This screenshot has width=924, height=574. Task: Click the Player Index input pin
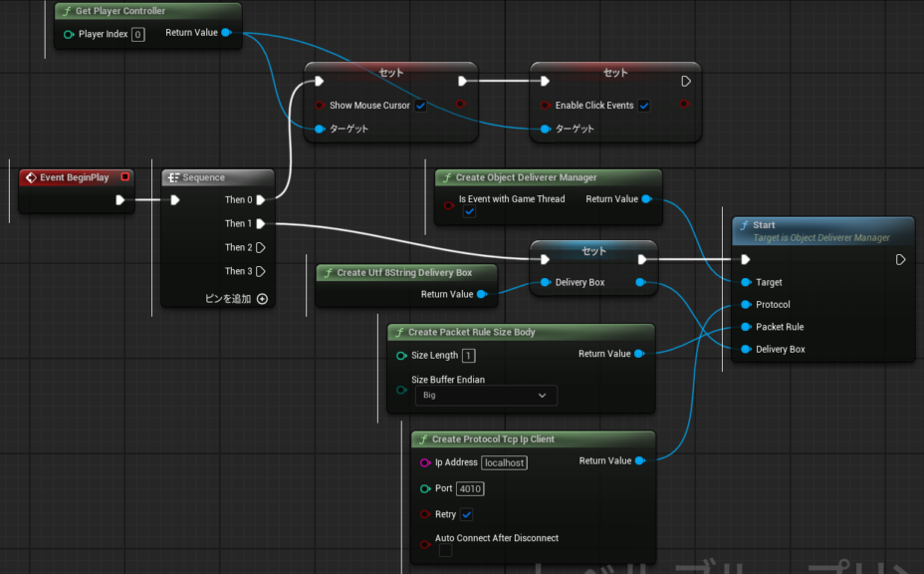[x=69, y=34]
